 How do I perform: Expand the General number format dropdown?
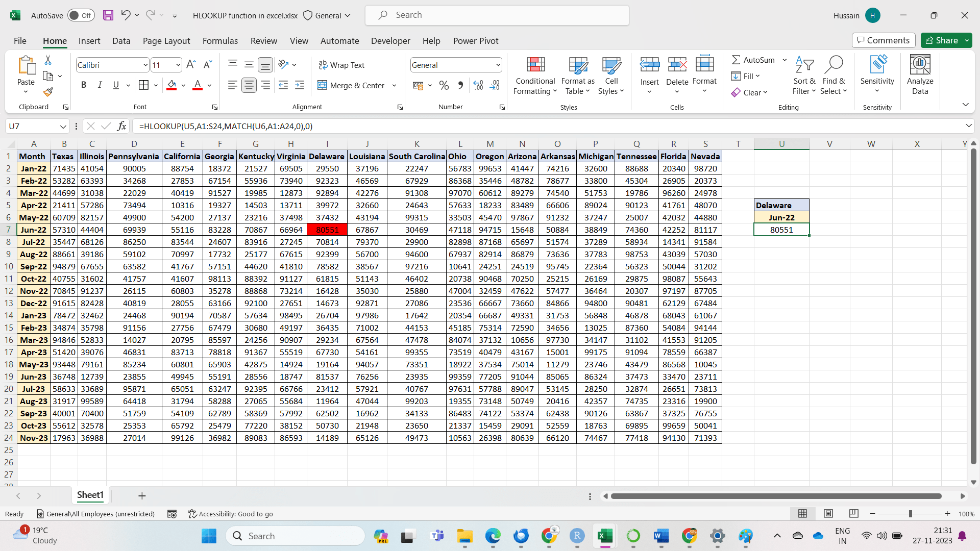pos(498,65)
